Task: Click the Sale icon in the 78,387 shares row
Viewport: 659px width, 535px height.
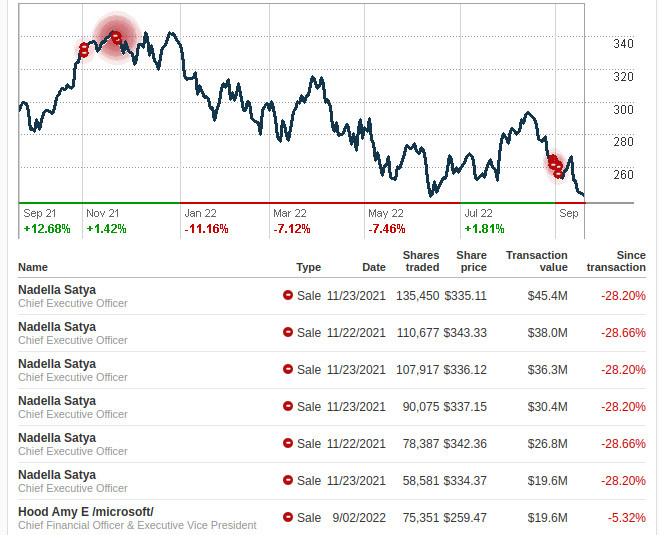Action: pos(288,443)
